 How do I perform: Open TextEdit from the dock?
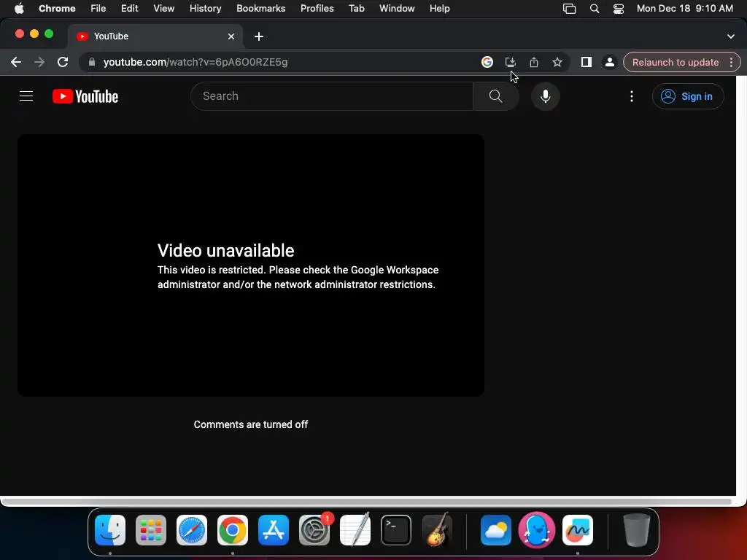(355, 530)
